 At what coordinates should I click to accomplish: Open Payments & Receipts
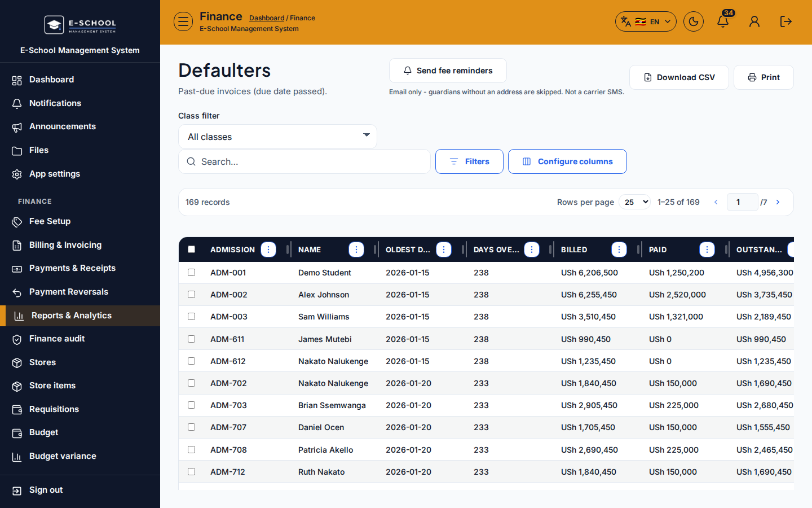click(x=80, y=268)
